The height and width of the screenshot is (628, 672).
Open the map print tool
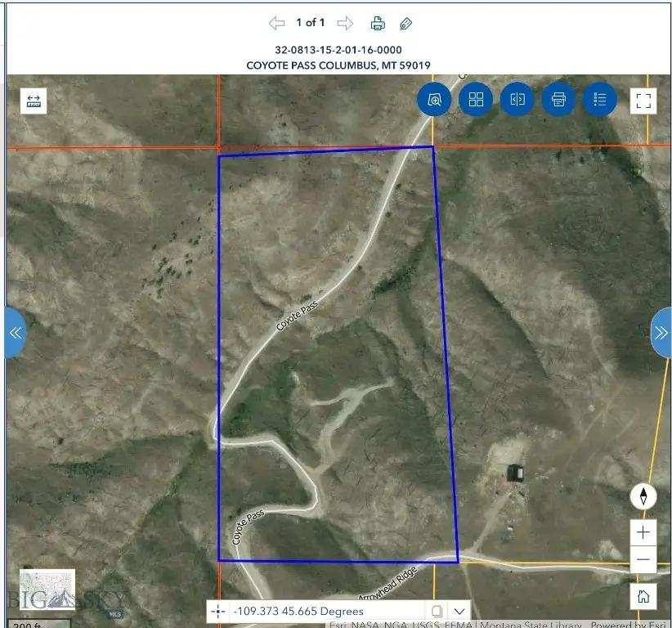558,100
